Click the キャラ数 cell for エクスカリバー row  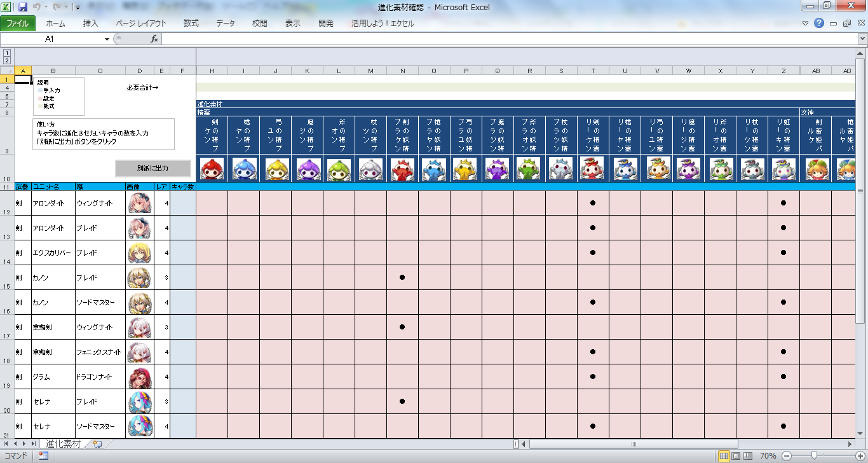coord(183,252)
